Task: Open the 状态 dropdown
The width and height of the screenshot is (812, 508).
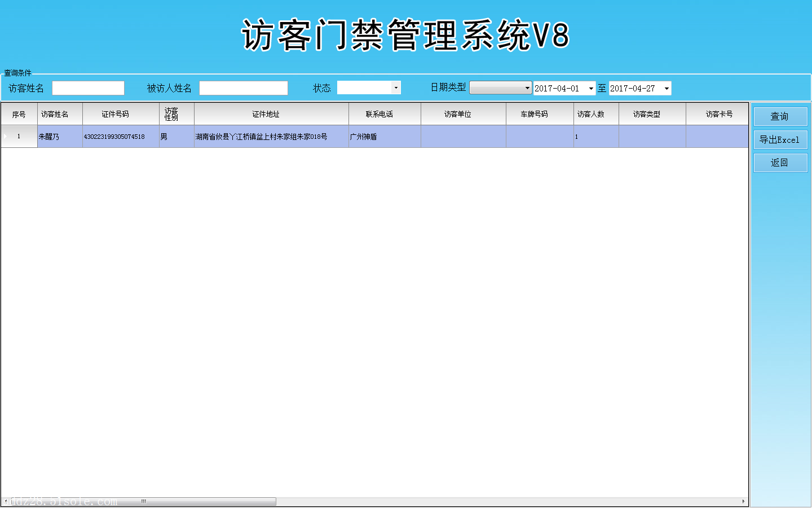Action: 396,87
